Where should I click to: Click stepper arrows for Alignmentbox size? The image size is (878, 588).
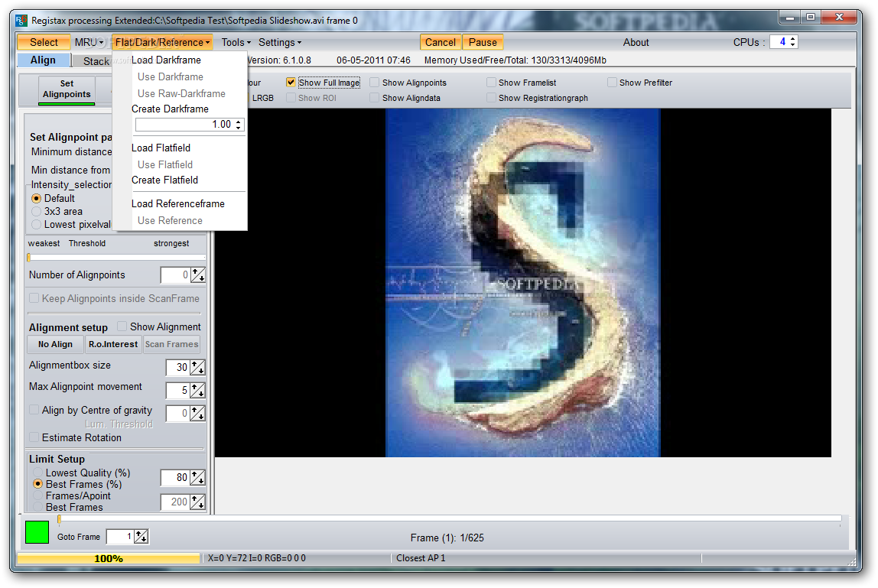click(x=197, y=367)
